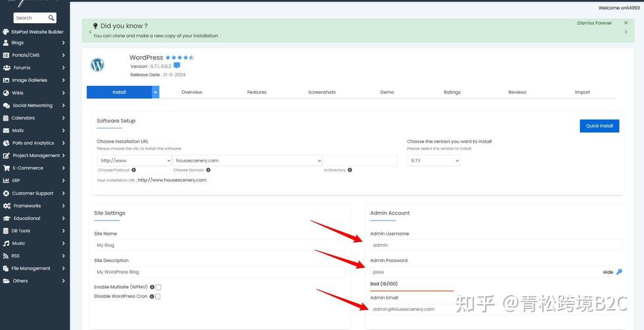Click the E-Commerce cart icon
The image size is (644, 330).
click(6, 168)
